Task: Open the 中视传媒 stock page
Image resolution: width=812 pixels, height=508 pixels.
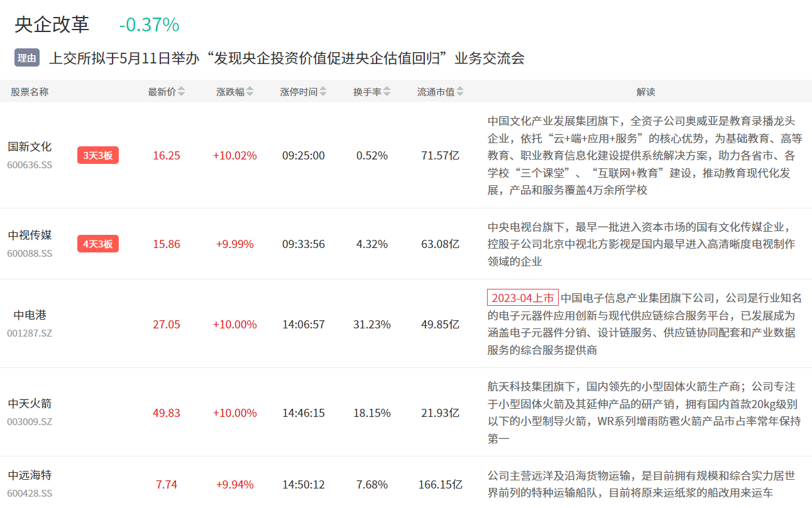Action: coord(30,235)
